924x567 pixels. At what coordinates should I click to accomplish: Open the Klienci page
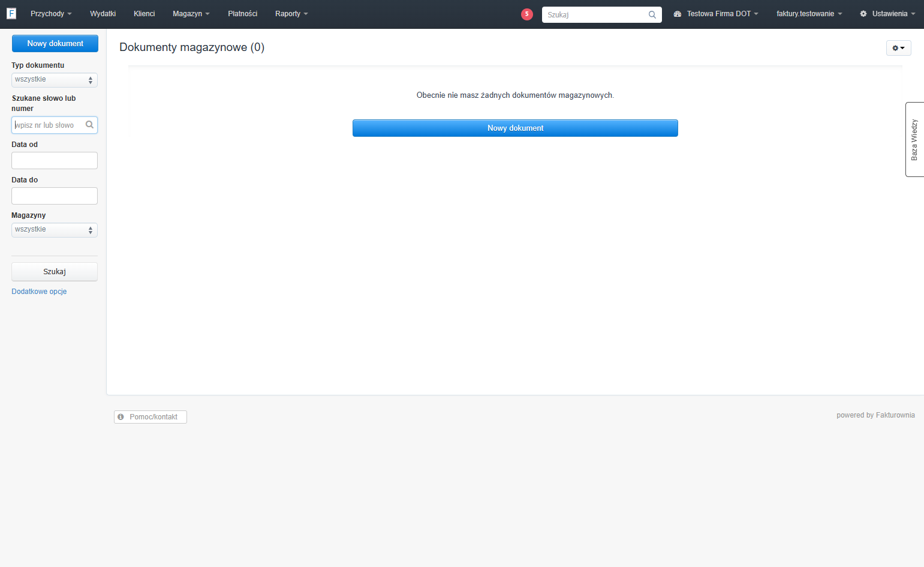[144, 14]
